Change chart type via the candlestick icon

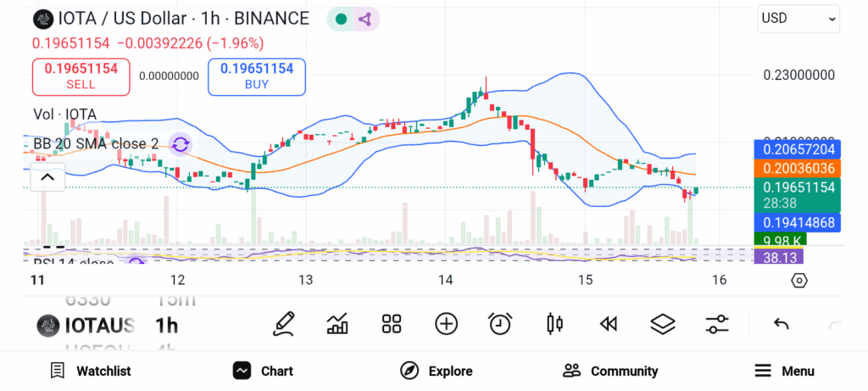coord(555,323)
